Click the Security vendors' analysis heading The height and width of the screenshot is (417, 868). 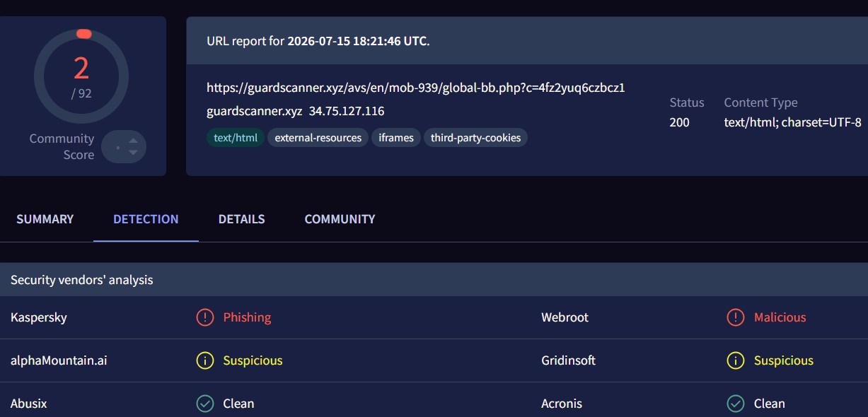click(x=82, y=280)
